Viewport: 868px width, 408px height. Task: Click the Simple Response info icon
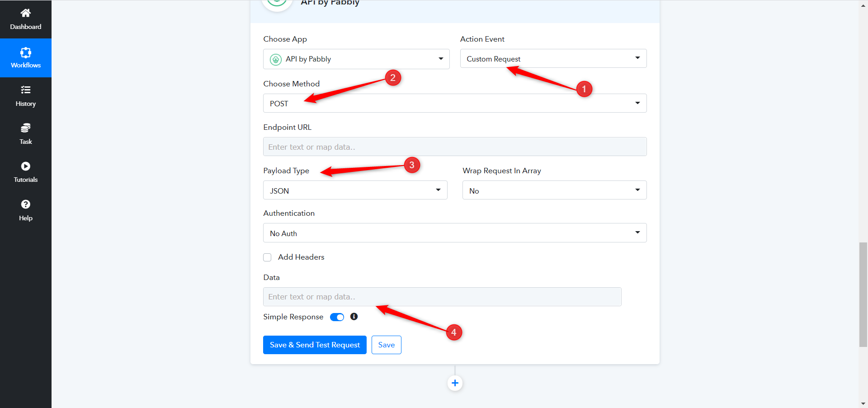(354, 317)
